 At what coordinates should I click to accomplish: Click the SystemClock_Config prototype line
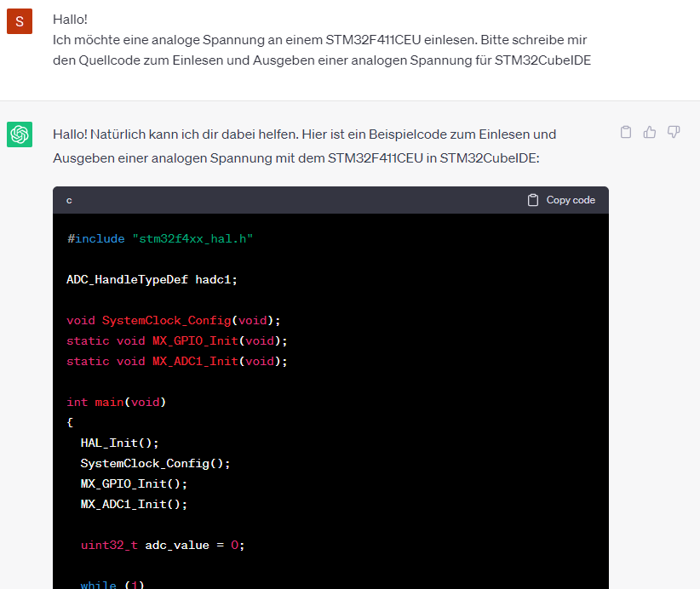click(173, 320)
